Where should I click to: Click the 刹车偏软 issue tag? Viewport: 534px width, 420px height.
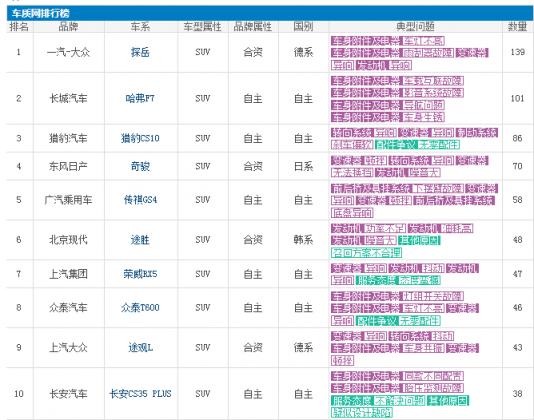point(352,144)
